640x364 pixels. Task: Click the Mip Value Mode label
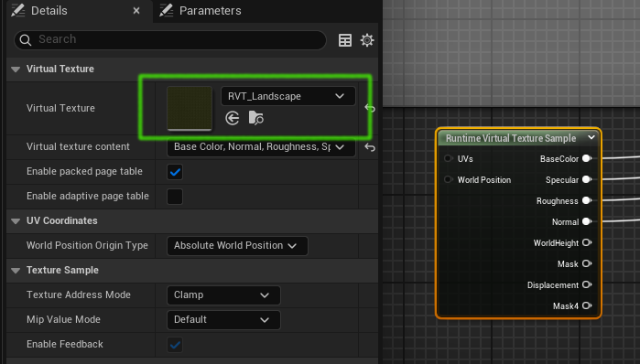pos(63,319)
